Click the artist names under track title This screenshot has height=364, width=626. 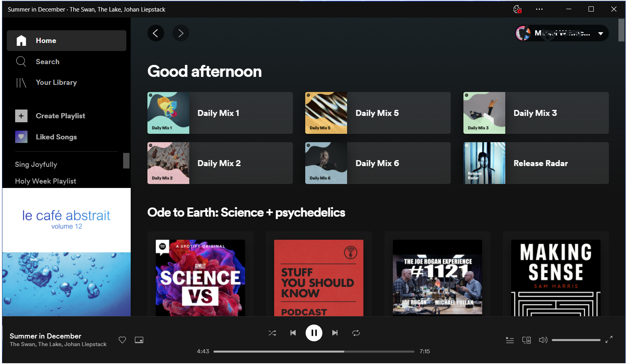[58, 344]
